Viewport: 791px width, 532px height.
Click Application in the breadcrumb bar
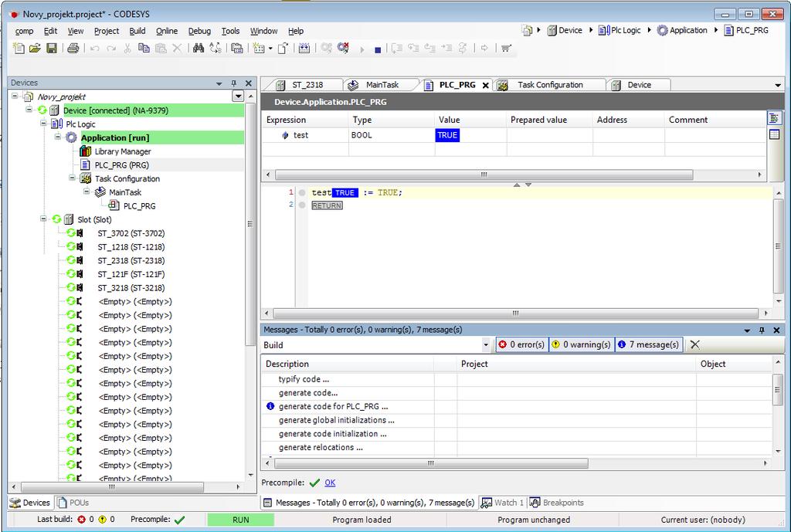tap(682, 30)
